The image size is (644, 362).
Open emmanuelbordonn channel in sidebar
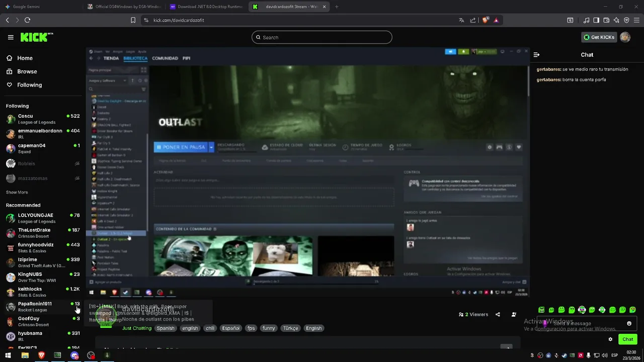pyautogui.click(x=43, y=134)
